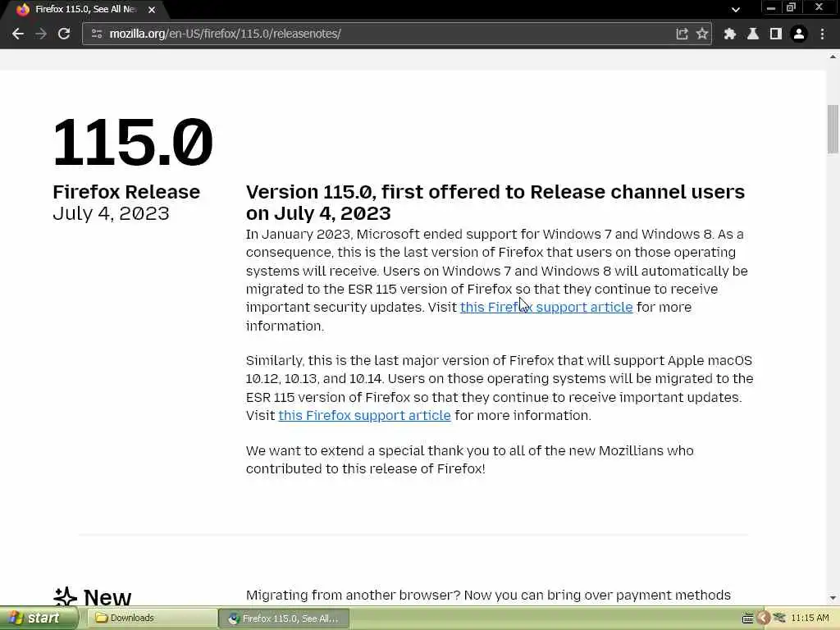Open the macOS Firefox support article link

[x=364, y=415]
